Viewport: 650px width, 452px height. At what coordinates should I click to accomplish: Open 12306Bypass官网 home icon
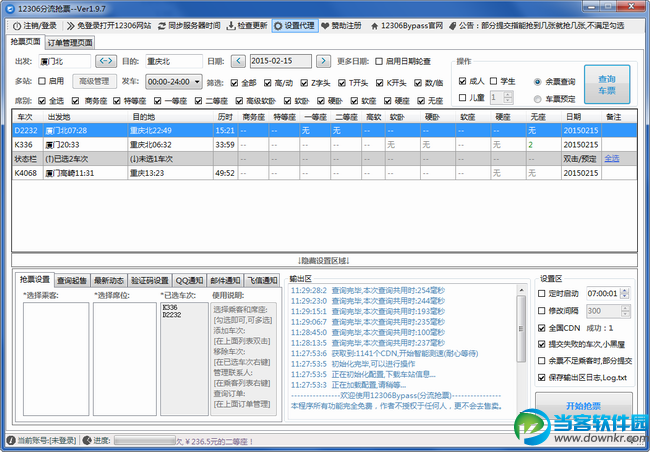coord(374,26)
